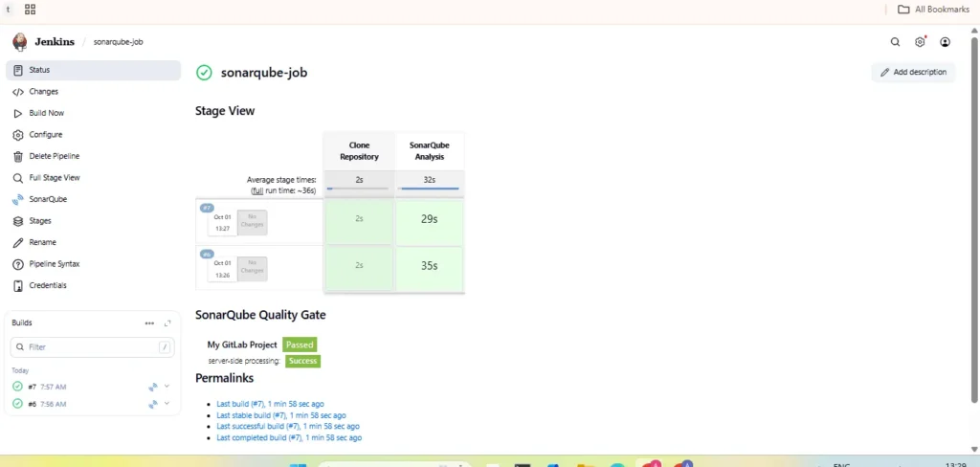980x467 pixels.
Task: Go to Full Stage View
Action: pos(54,178)
